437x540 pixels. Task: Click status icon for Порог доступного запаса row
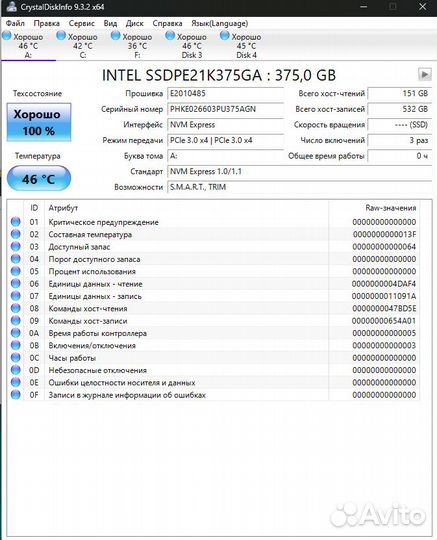pos(15,259)
